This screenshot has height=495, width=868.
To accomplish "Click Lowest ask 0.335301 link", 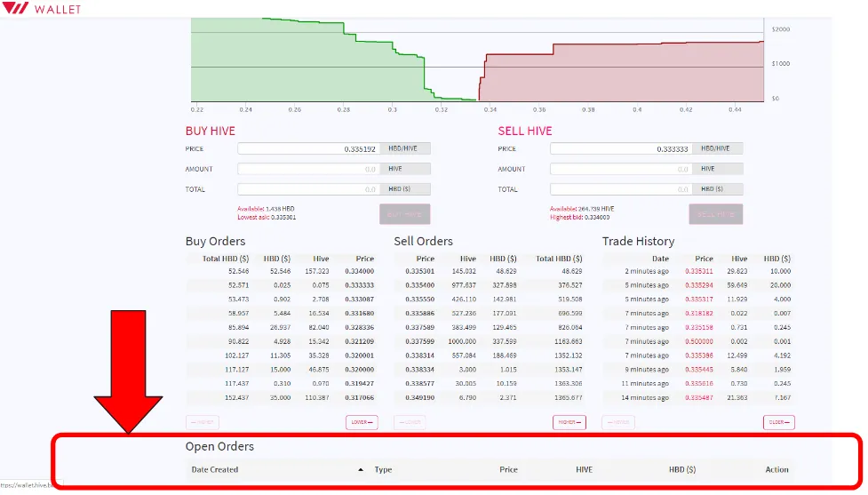I will pyautogui.click(x=267, y=217).
